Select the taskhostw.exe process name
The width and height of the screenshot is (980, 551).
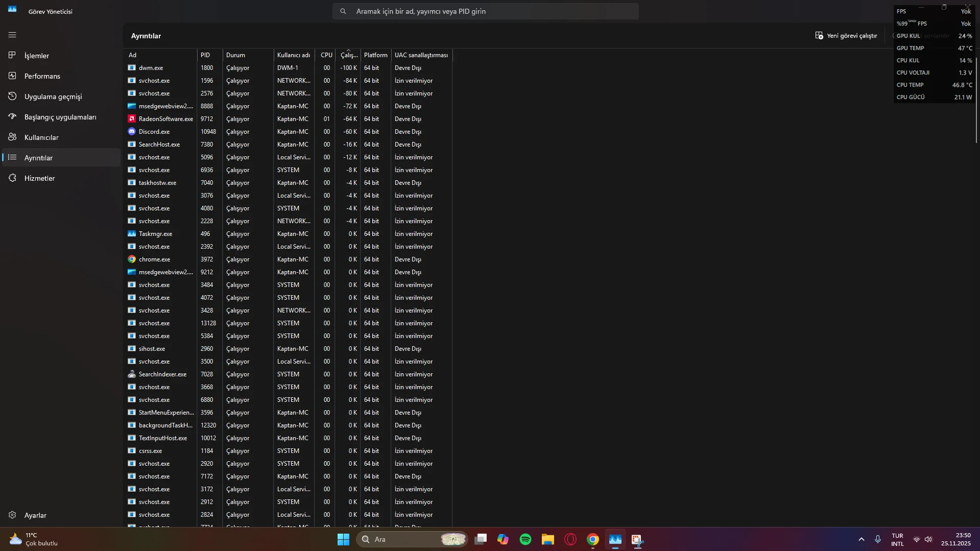point(157,183)
